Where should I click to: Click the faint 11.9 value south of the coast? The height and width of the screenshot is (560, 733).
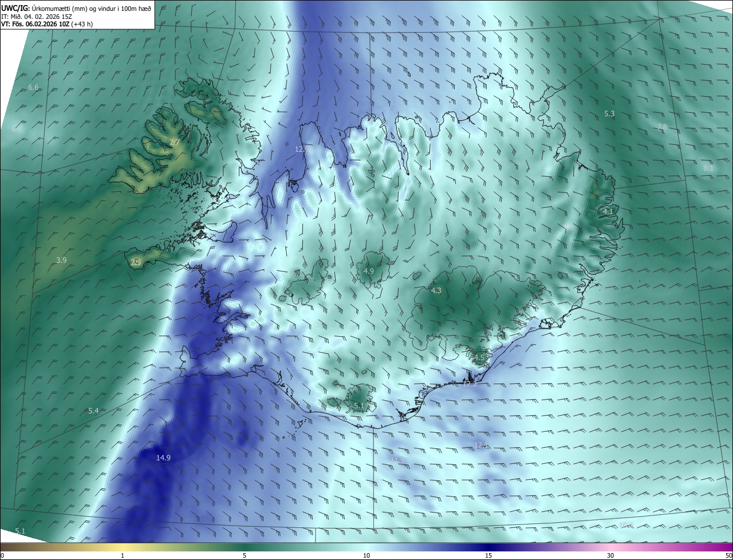tap(399, 460)
